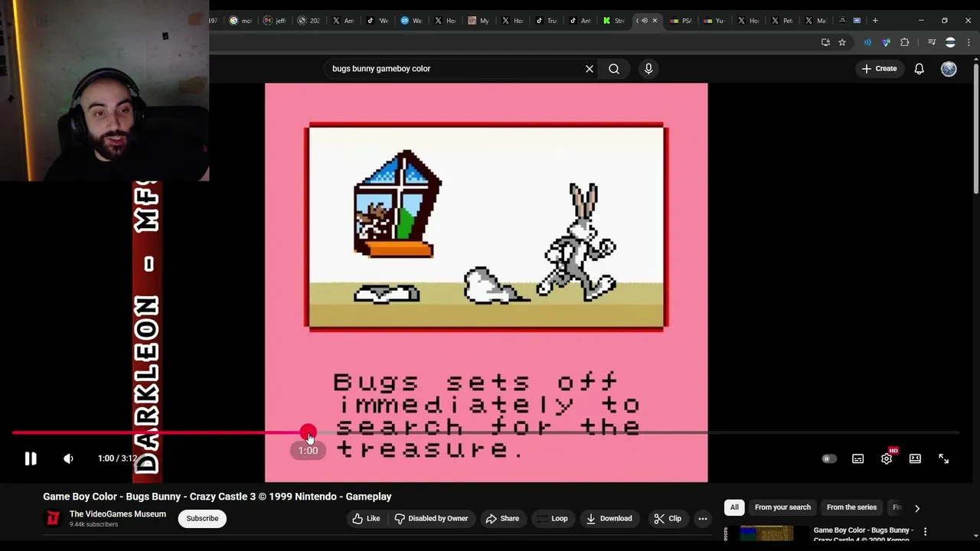Open The VideoGames Museum channel avatar
Screen dimensions: 980x551
tap(53, 518)
